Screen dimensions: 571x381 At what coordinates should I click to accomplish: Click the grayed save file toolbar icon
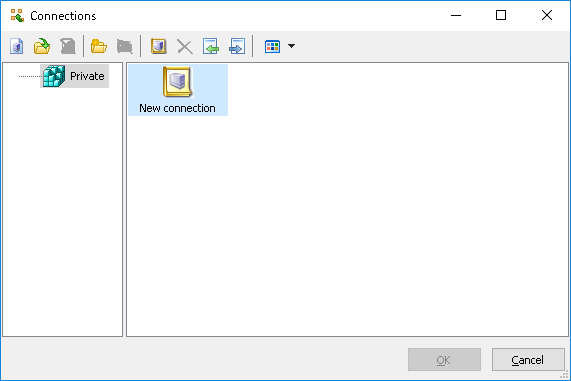tap(68, 46)
